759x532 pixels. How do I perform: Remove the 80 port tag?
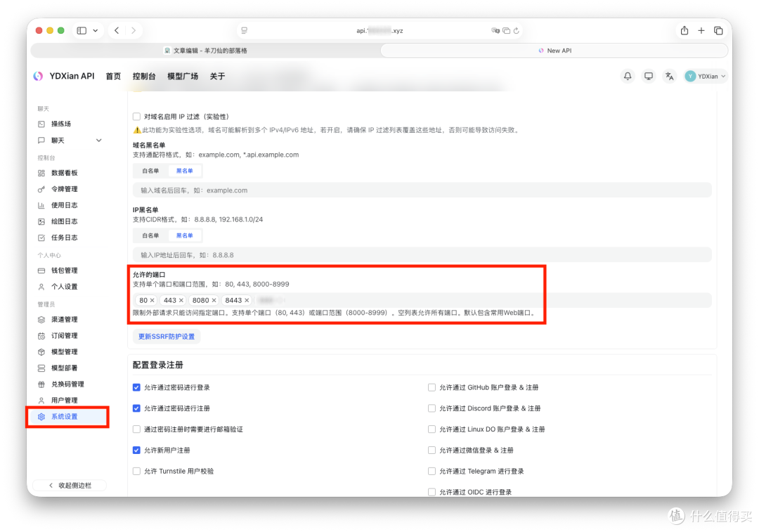152,301
